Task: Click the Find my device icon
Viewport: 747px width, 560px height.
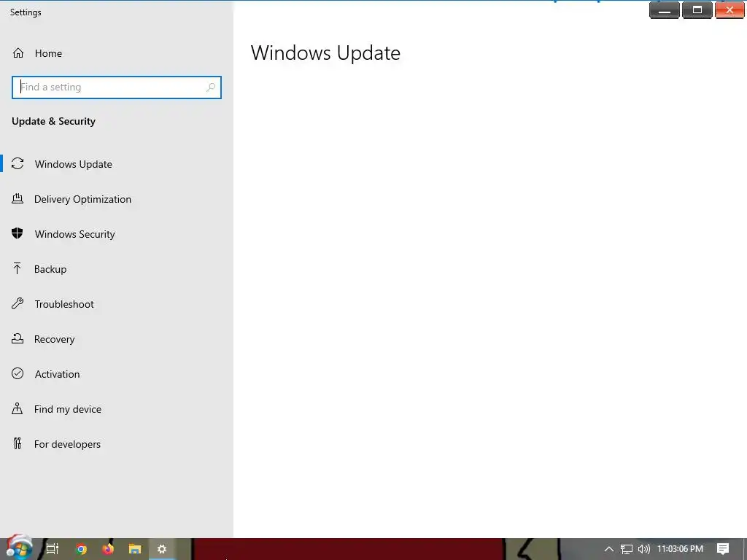Action: coord(18,408)
